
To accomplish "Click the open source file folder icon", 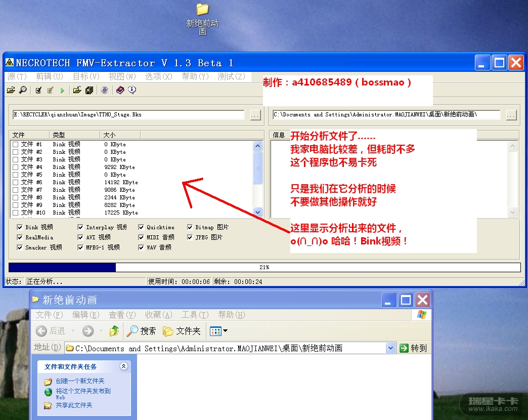I will coord(11,90).
